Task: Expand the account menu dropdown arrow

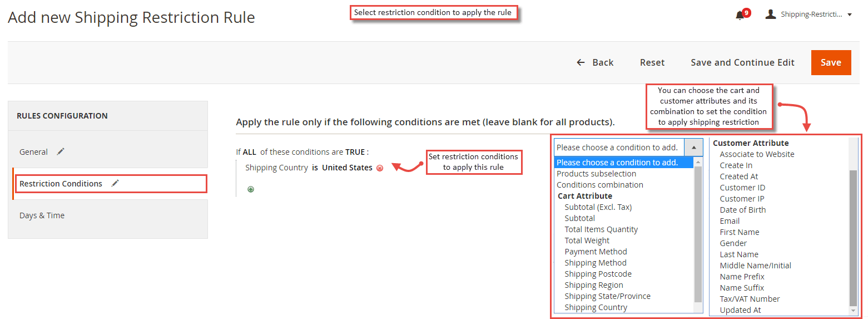Action: [850, 15]
